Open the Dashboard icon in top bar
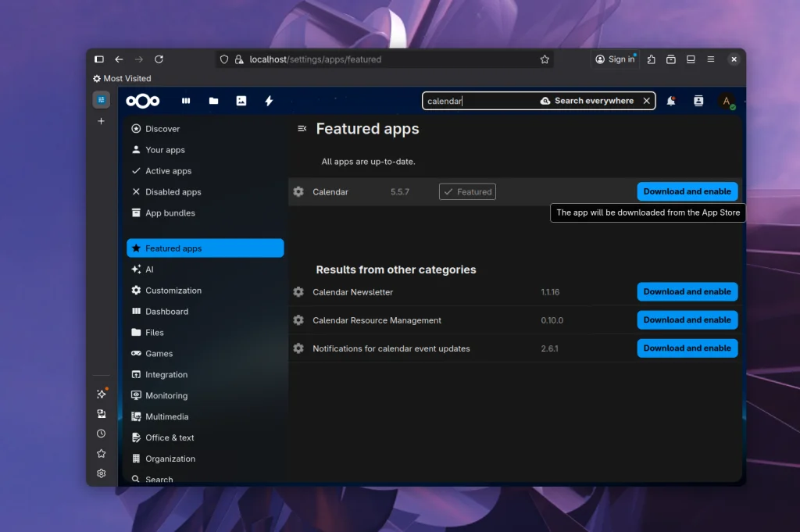Screen dimensions: 800x532 [186, 101]
